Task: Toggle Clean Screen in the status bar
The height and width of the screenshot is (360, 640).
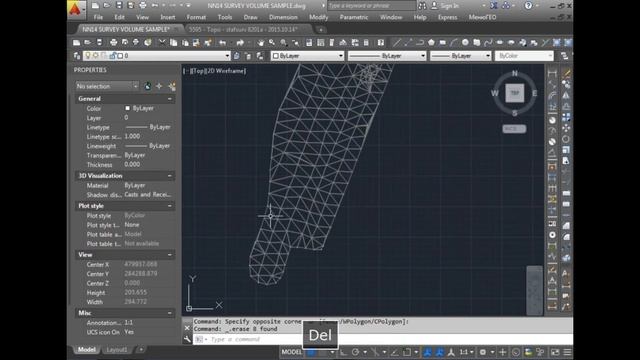Action: [555, 352]
